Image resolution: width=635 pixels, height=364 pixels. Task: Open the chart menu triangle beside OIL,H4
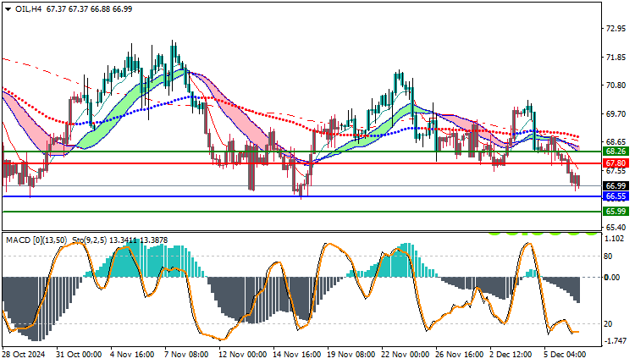pyautogui.click(x=8, y=9)
